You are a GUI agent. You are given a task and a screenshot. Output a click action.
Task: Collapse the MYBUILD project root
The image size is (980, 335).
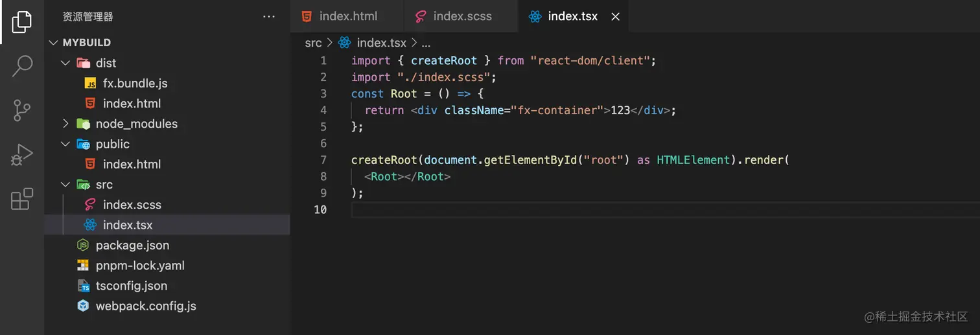[54, 43]
